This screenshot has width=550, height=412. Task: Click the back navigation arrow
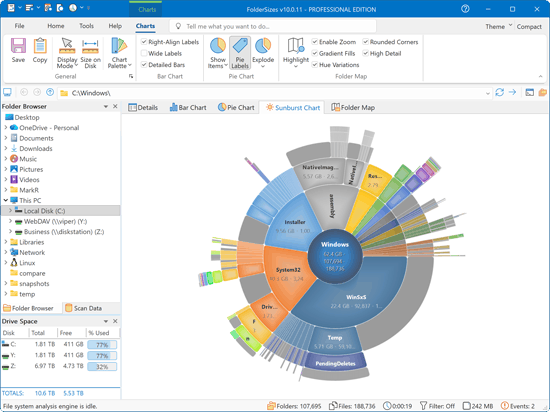[x=24, y=92]
